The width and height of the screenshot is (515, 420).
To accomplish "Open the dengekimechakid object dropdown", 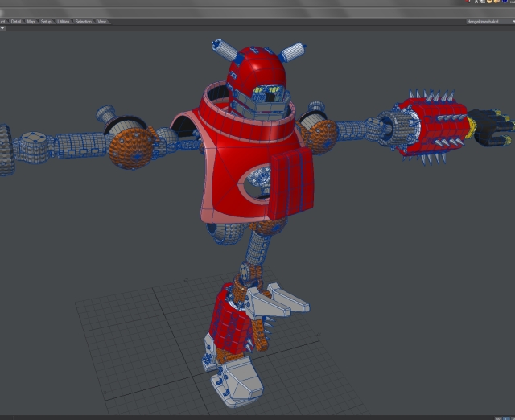I will [x=486, y=21].
